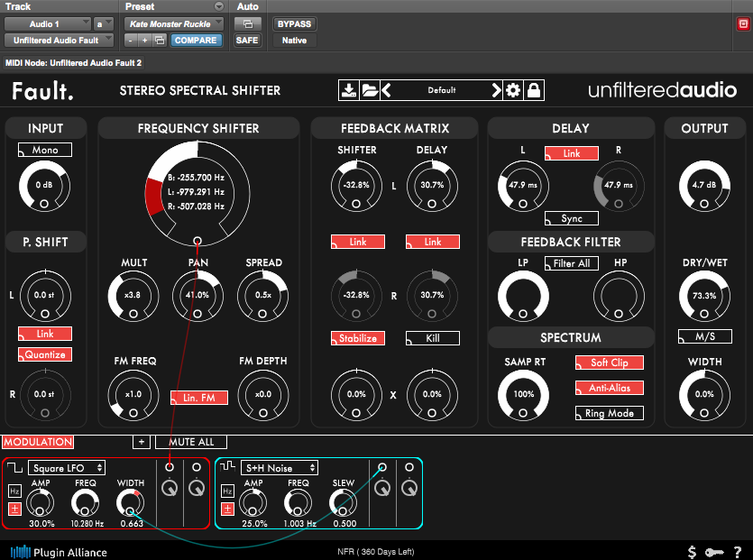Toggle Hz button in S+H Noise modulator

tap(227, 491)
